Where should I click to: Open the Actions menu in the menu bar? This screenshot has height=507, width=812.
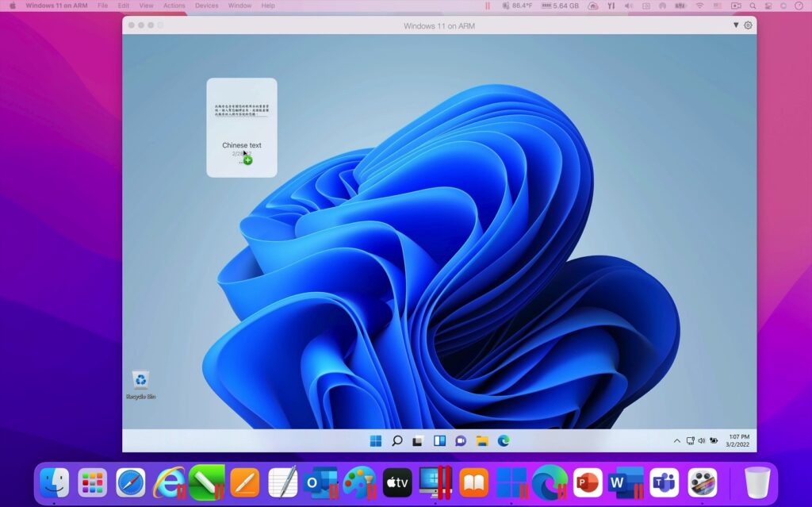(x=174, y=6)
